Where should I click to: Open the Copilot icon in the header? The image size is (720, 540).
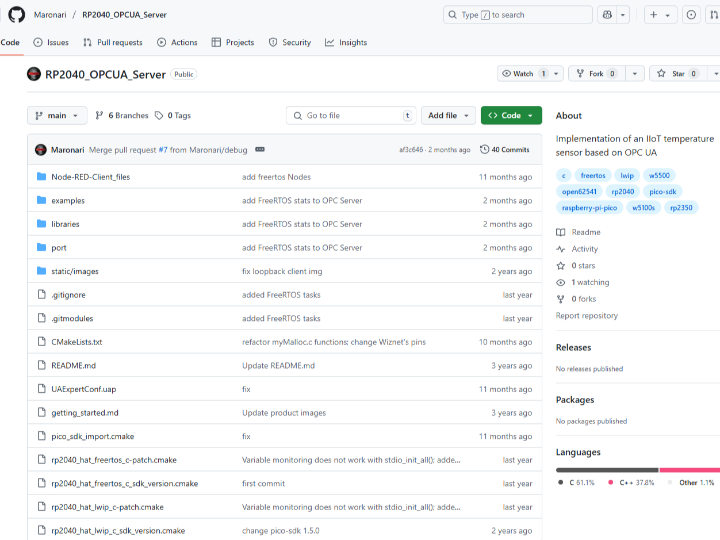607,15
